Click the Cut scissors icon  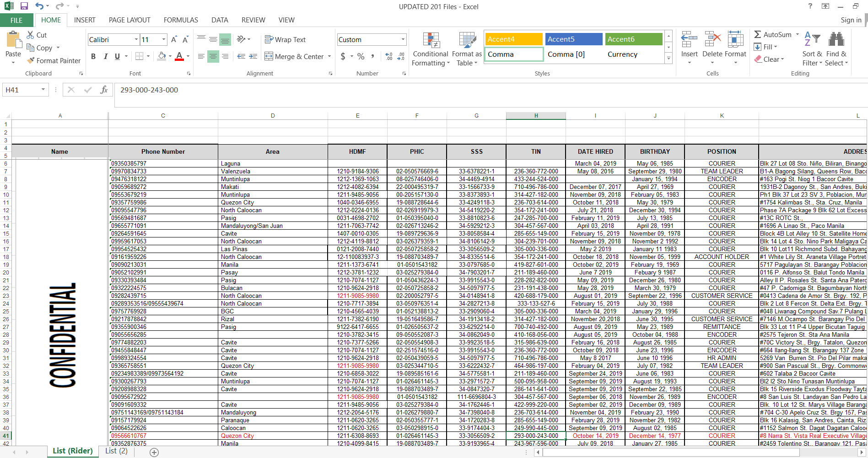[31, 35]
